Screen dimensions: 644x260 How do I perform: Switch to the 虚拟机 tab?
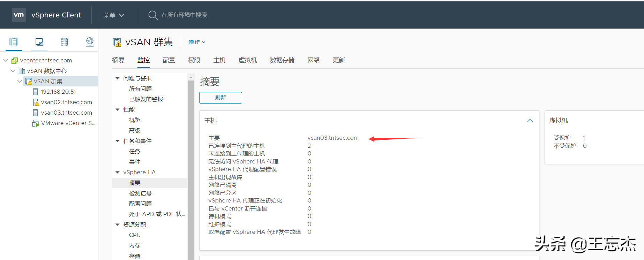pyautogui.click(x=248, y=60)
